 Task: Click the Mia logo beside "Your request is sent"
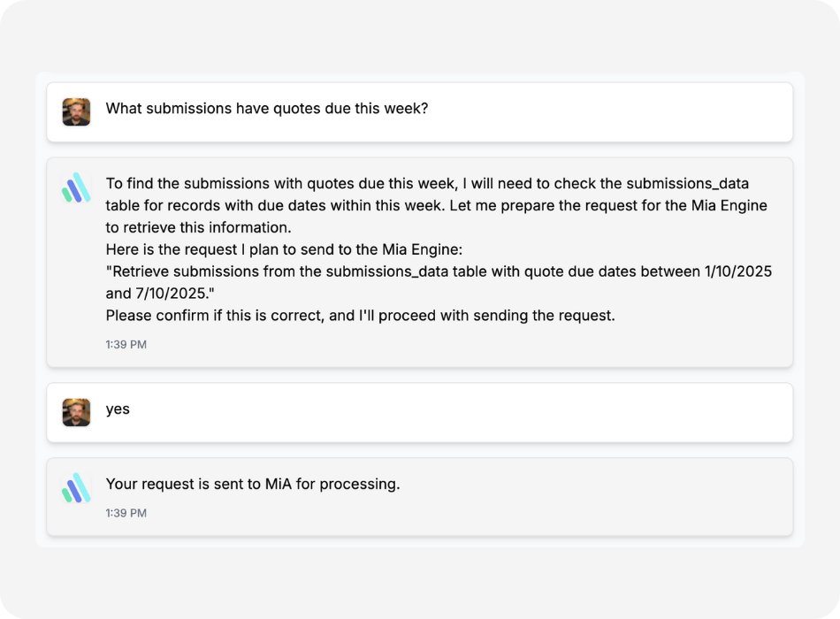76,488
